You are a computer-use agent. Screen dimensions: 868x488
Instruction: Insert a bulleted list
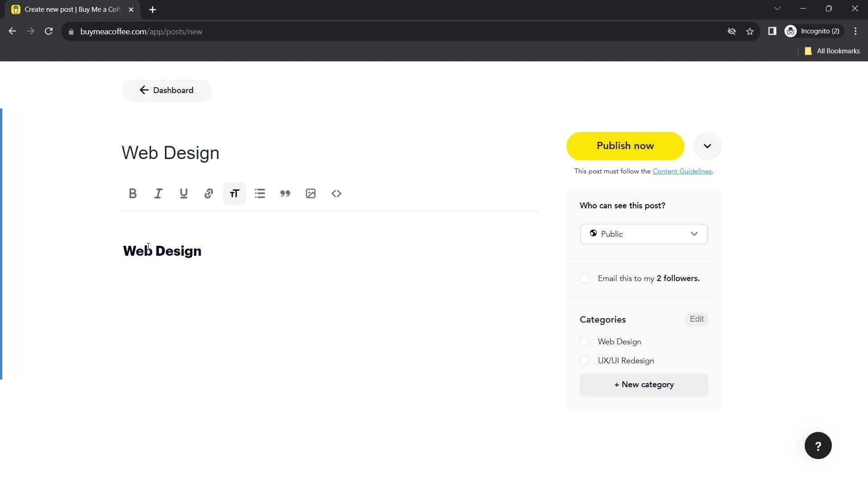pos(259,194)
